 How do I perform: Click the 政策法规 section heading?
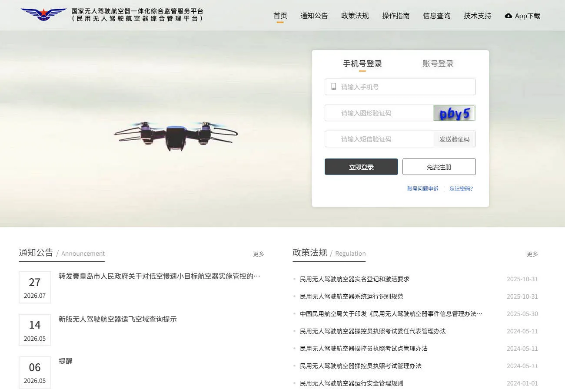tap(310, 253)
